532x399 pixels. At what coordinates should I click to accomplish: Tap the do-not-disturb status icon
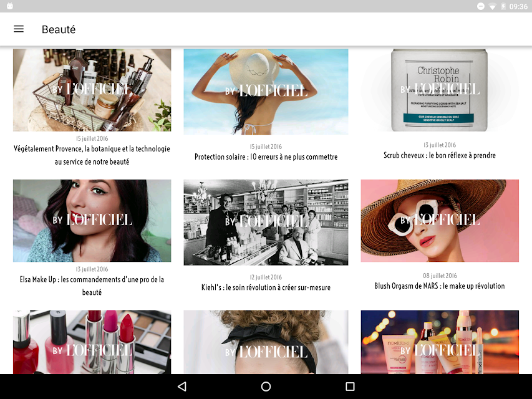[x=481, y=6]
